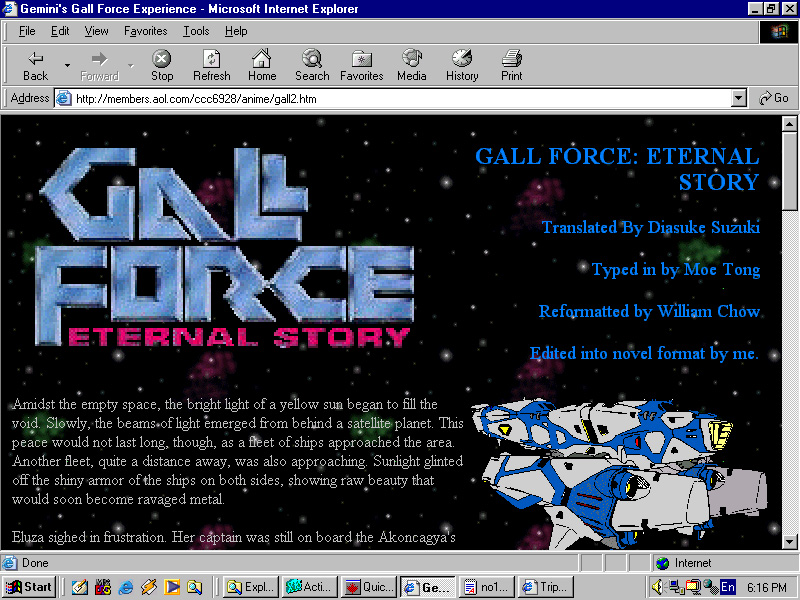
Task: Click 'Edited into novel format by me.' text
Action: coord(644,353)
